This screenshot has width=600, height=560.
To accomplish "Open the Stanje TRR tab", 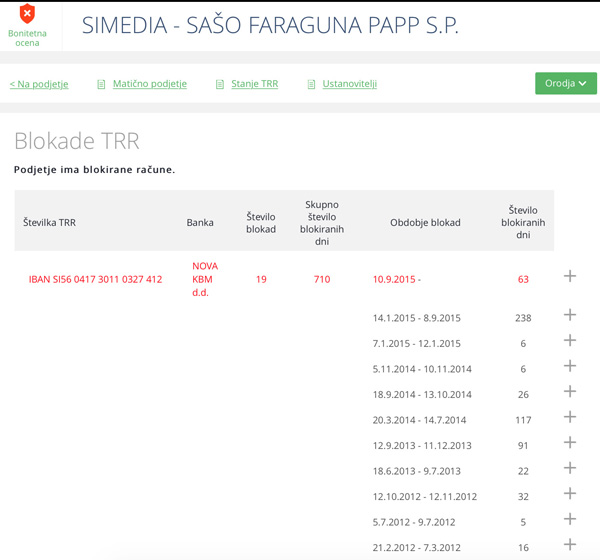I will [x=253, y=84].
